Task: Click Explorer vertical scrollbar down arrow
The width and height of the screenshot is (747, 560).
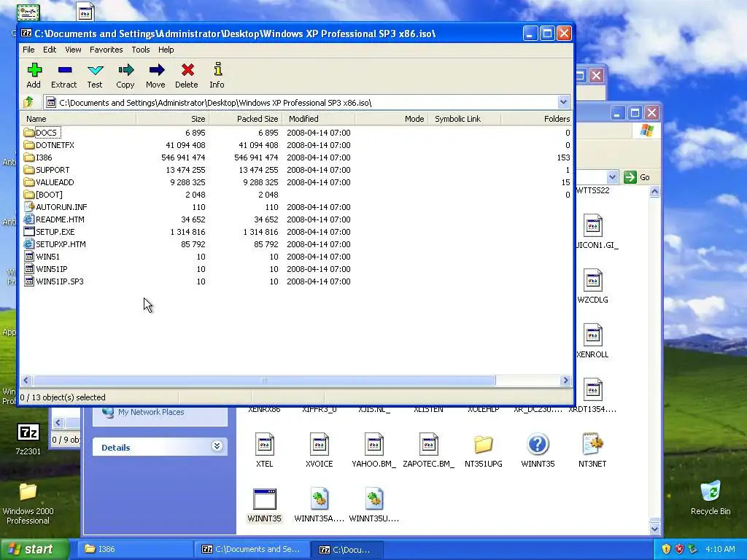Action: pyautogui.click(x=654, y=529)
